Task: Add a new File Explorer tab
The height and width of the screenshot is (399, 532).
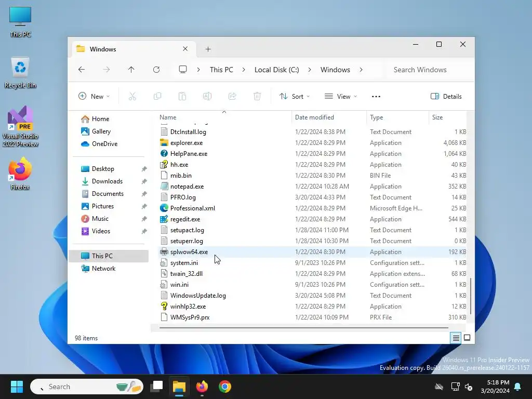Action: point(208,49)
